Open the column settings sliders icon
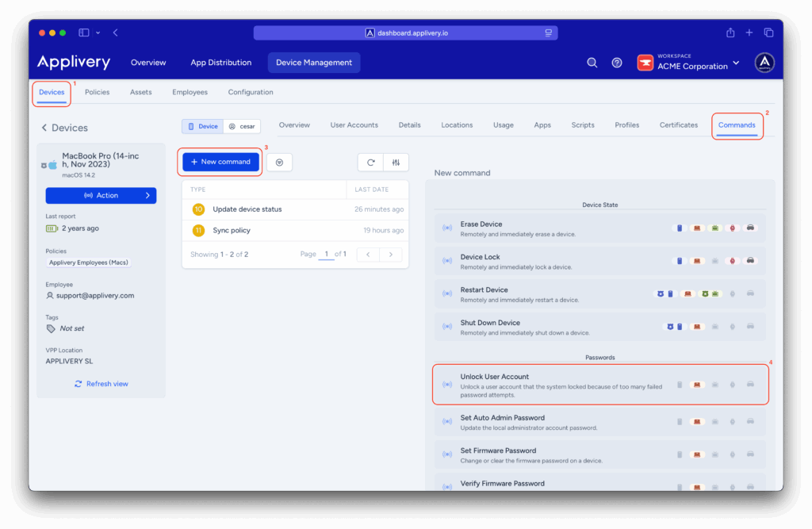The width and height of the screenshot is (812, 529). (x=396, y=162)
